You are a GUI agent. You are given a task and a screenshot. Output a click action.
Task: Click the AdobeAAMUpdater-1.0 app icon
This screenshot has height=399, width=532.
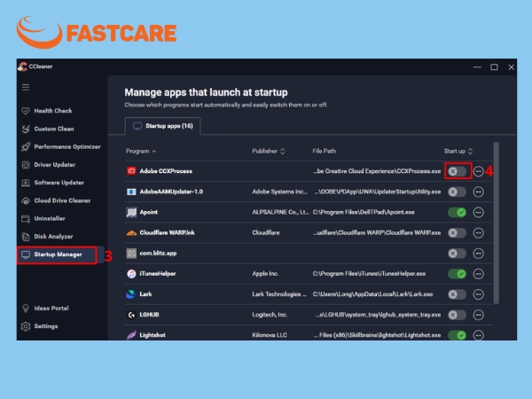coord(131,192)
